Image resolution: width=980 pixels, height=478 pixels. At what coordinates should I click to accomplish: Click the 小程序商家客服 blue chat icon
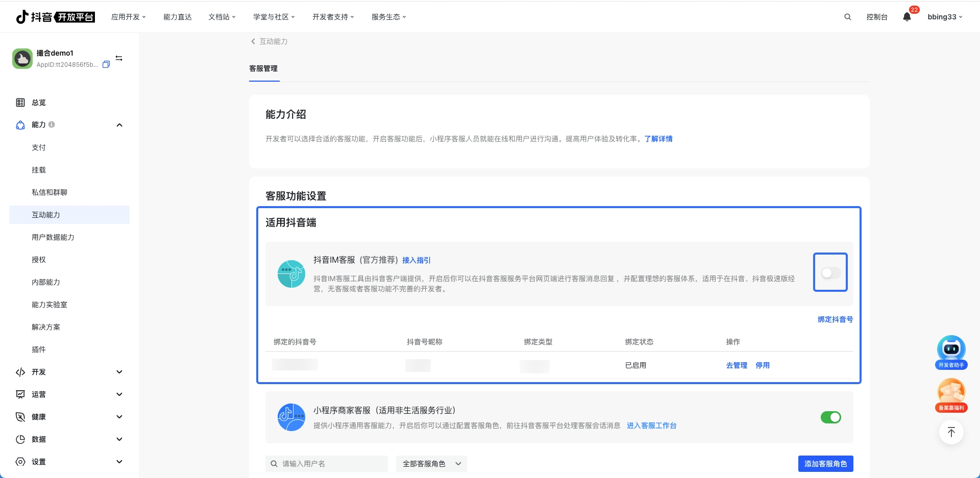pos(291,417)
